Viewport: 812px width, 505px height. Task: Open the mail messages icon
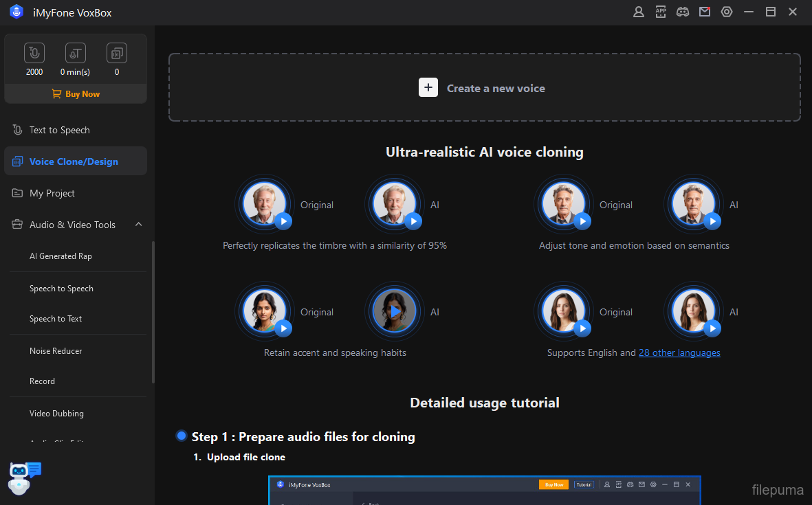click(705, 12)
